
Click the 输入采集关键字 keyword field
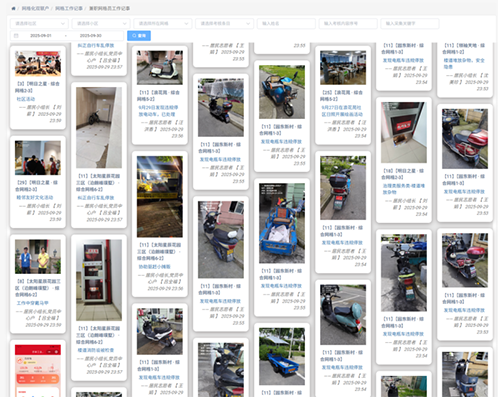(410, 24)
